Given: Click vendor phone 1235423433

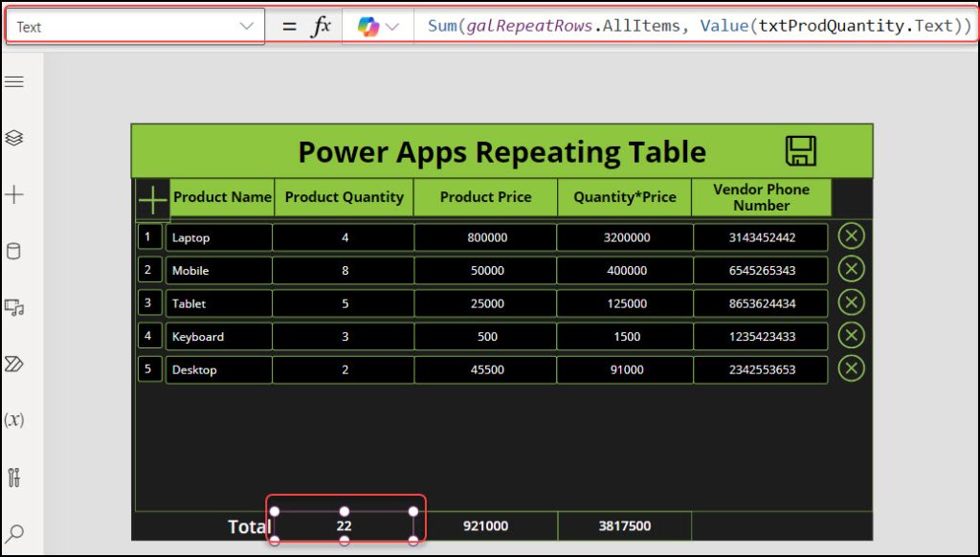Looking at the screenshot, I should point(761,336).
